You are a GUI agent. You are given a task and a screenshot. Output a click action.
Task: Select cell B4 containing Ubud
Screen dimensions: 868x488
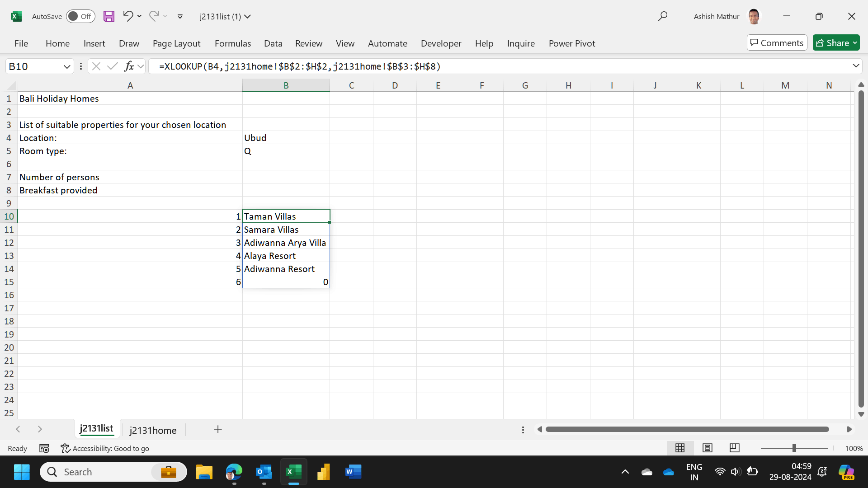286,138
